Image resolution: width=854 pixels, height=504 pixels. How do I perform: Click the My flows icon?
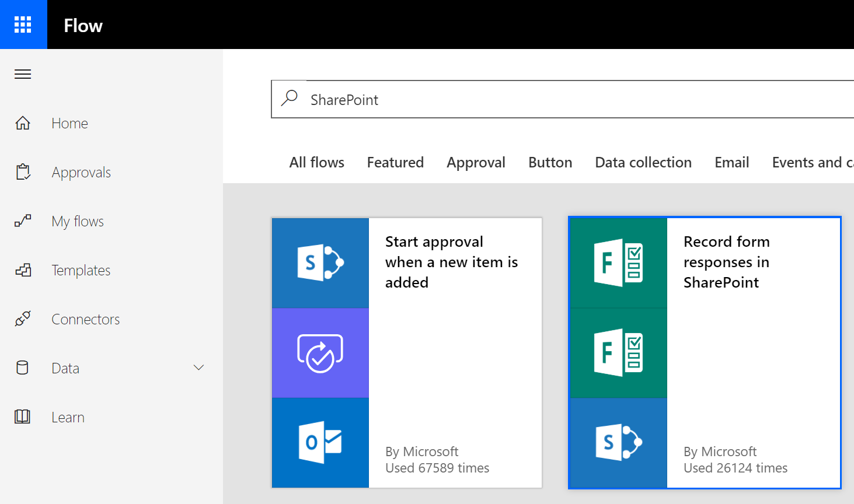pyautogui.click(x=23, y=221)
